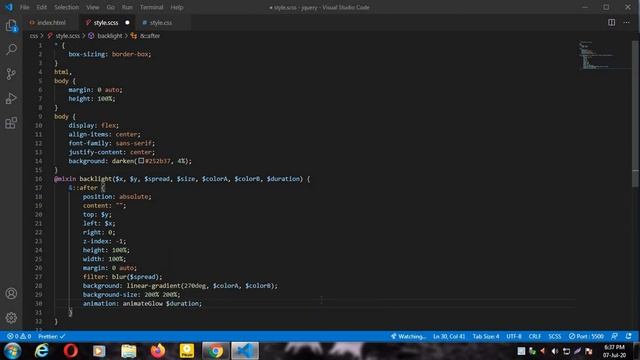This screenshot has height=360, width=640.
Task: Open the Go menu
Action: (x=111, y=7)
